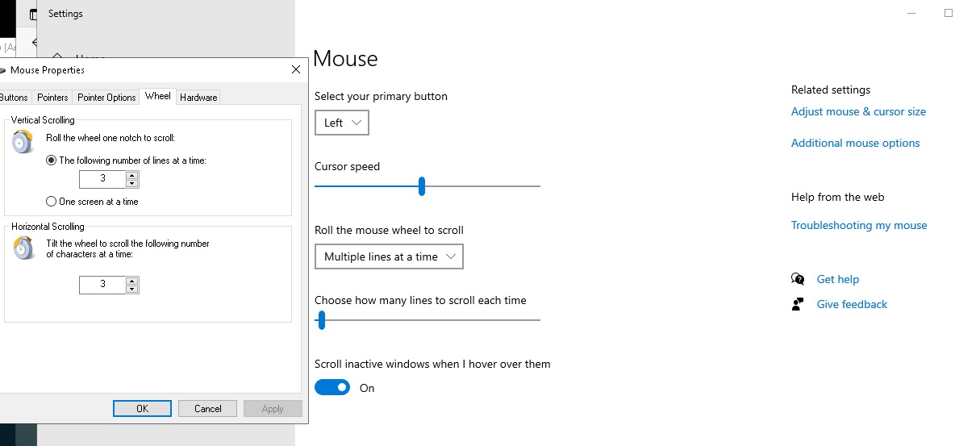Switch to the Pointer Options tab

tap(106, 98)
